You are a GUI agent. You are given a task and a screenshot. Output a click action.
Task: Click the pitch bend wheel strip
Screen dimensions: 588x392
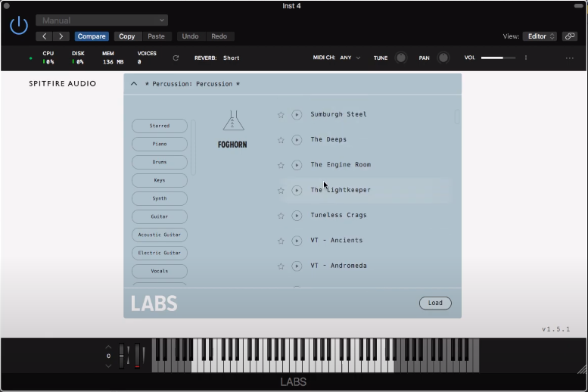point(122,356)
